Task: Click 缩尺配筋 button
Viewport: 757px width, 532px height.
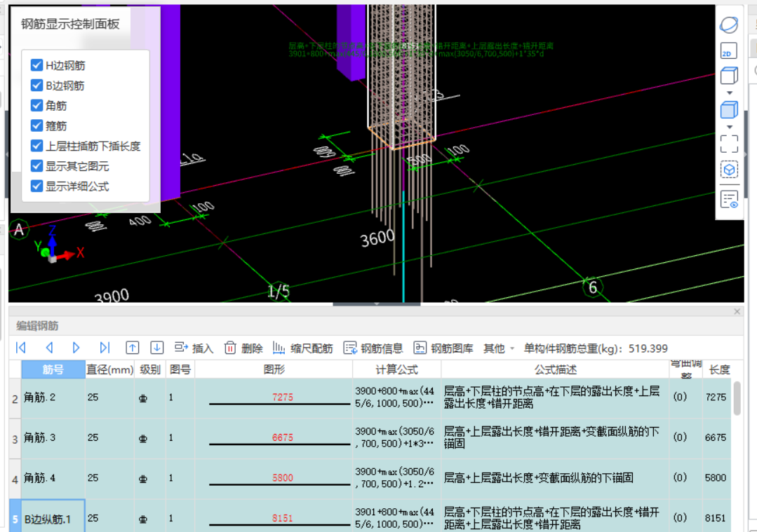Action: [302, 348]
